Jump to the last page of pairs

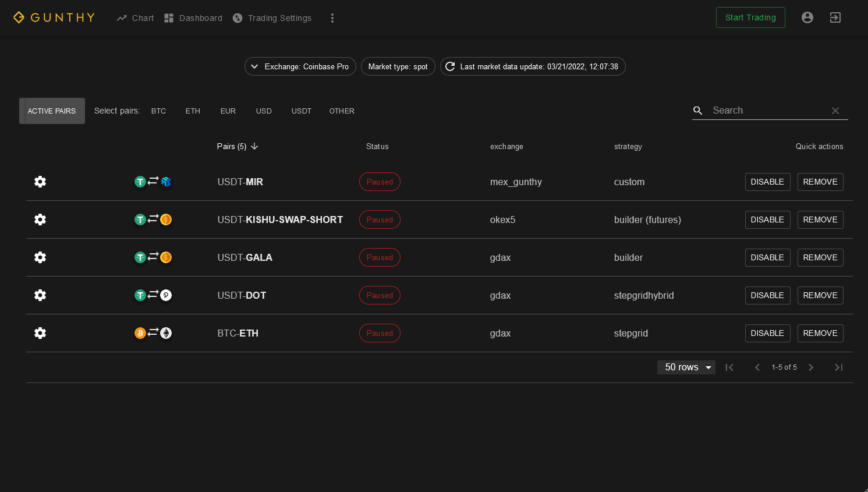point(838,367)
